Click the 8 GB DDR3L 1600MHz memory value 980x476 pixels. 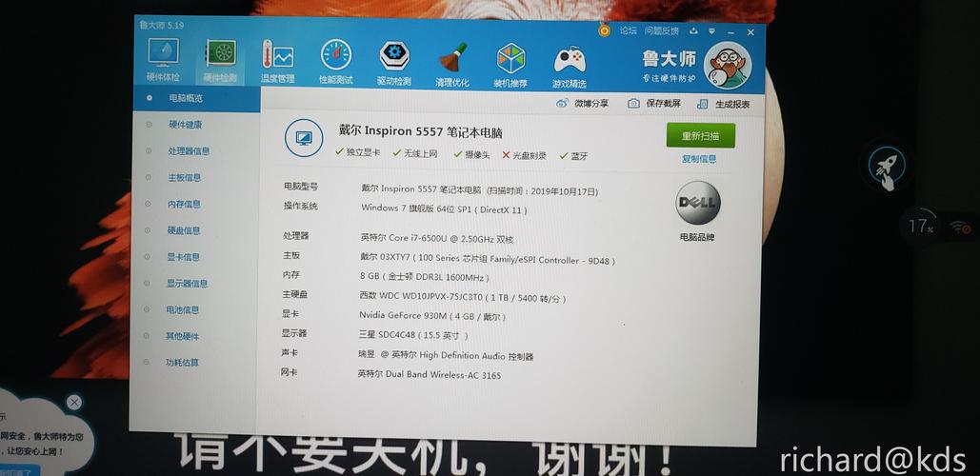point(425,277)
